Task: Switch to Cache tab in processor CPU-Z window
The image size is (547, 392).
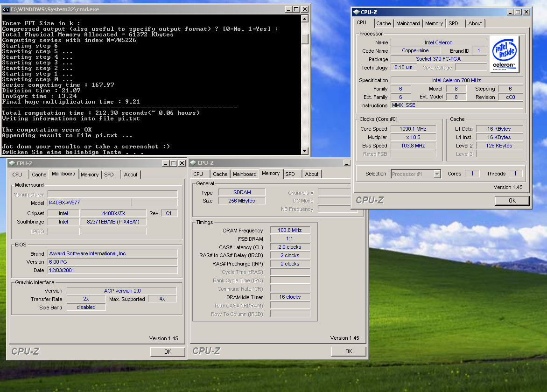Action: [383, 23]
